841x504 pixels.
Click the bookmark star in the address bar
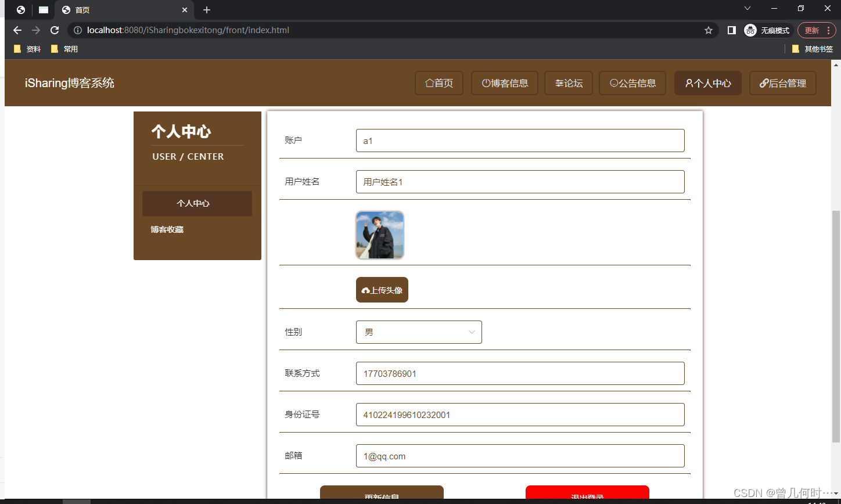pyautogui.click(x=709, y=30)
